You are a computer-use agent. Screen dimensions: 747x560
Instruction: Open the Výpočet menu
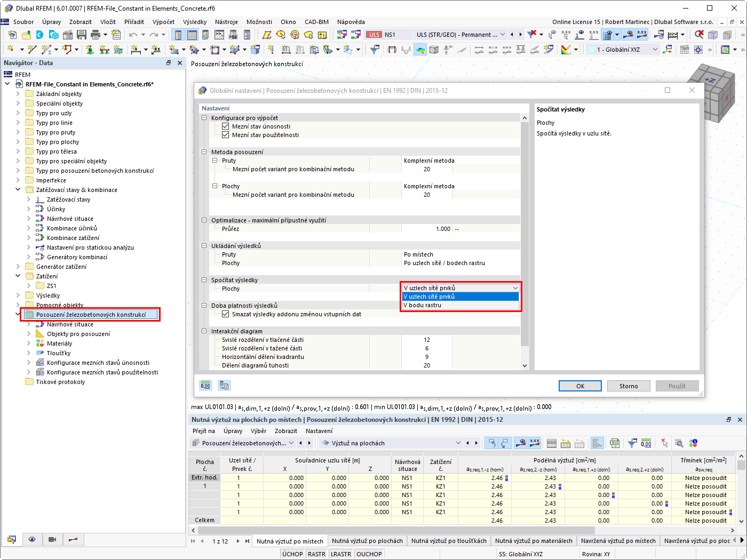pos(163,22)
